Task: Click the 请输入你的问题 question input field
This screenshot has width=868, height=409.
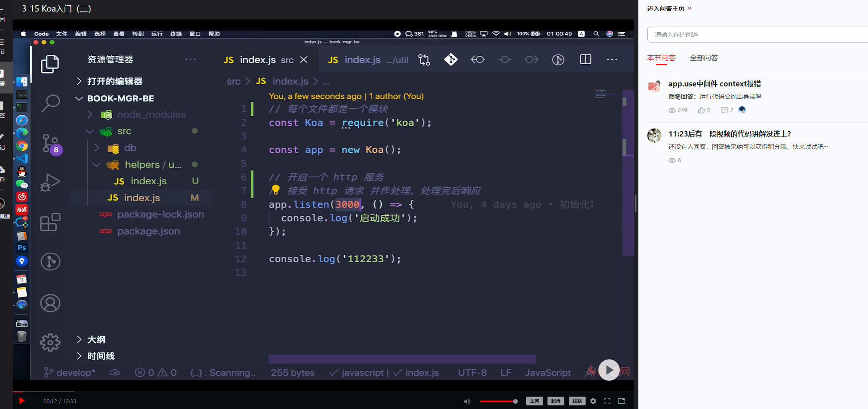Action: point(757,35)
